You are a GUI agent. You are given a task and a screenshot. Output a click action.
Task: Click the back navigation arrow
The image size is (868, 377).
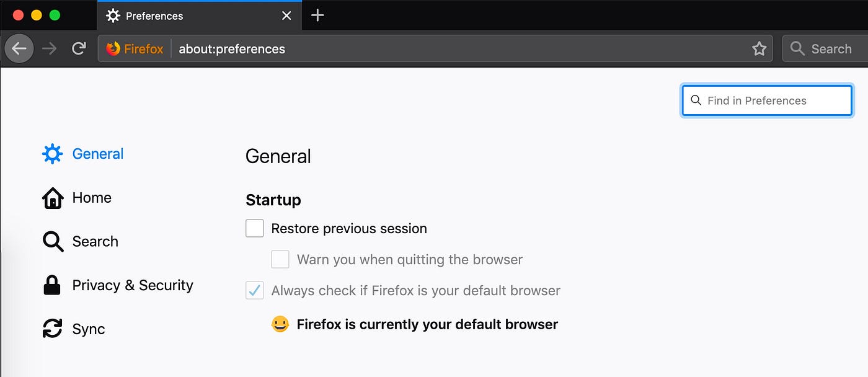(x=19, y=48)
